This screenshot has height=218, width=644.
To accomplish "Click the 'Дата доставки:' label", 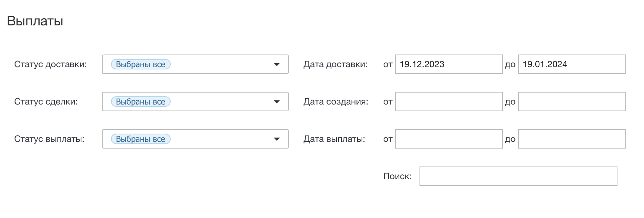I will coord(335,65).
